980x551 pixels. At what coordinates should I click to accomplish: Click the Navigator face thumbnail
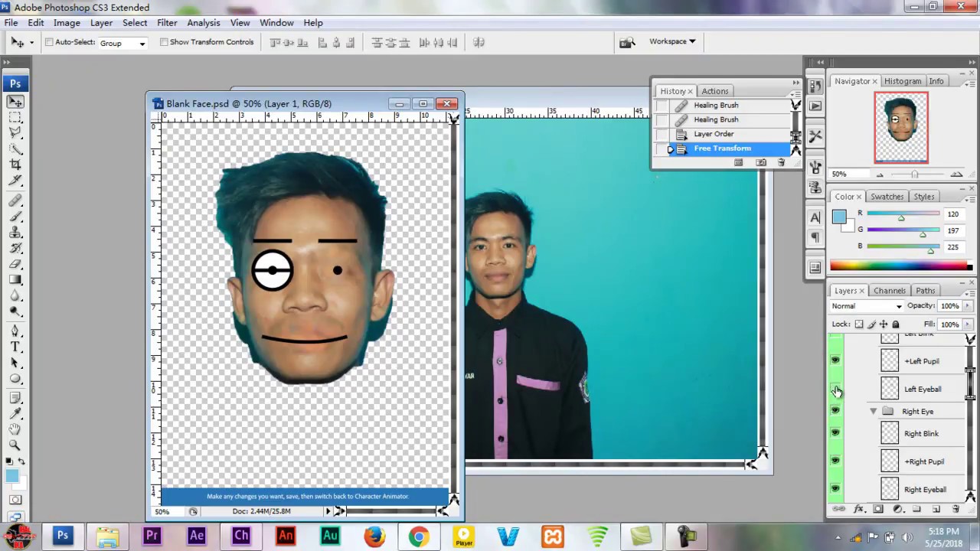coord(901,127)
